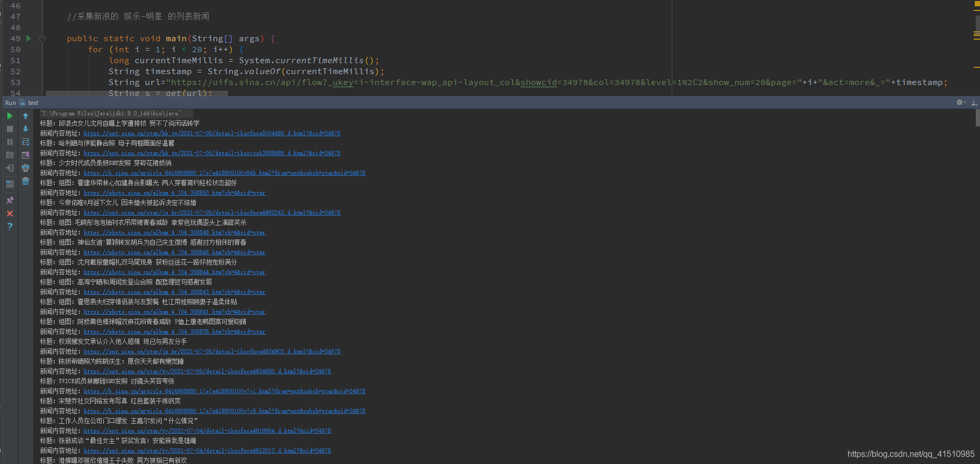980x464 pixels.
Task: Click the editor vertical scrollbar thumb
Action: [x=977, y=23]
